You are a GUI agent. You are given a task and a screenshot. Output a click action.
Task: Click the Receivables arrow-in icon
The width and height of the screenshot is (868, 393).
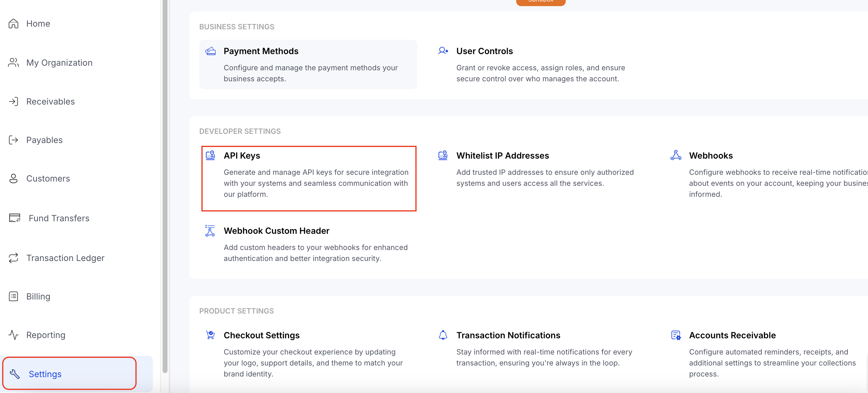(13, 101)
